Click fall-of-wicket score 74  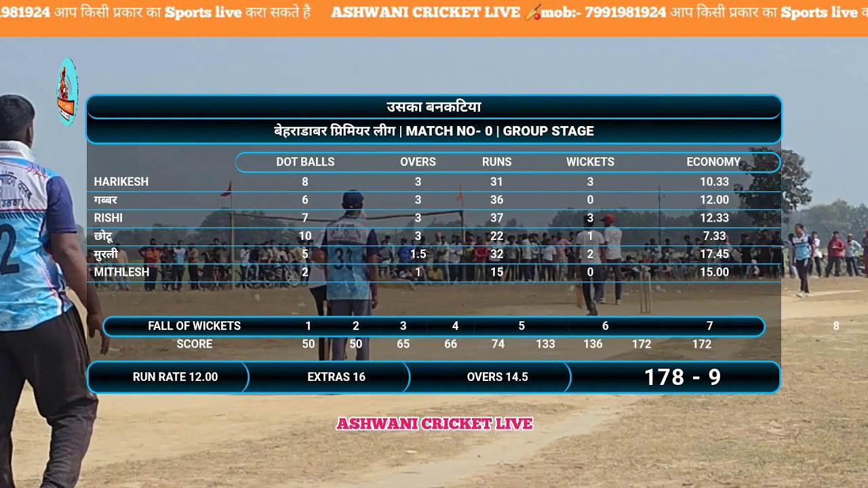coord(498,344)
